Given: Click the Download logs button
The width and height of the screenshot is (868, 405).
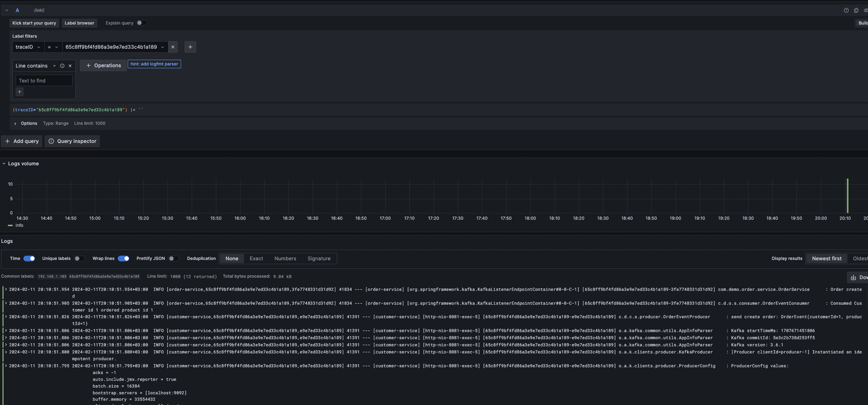Looking at the screenshot, I should [x=858, y=277].
